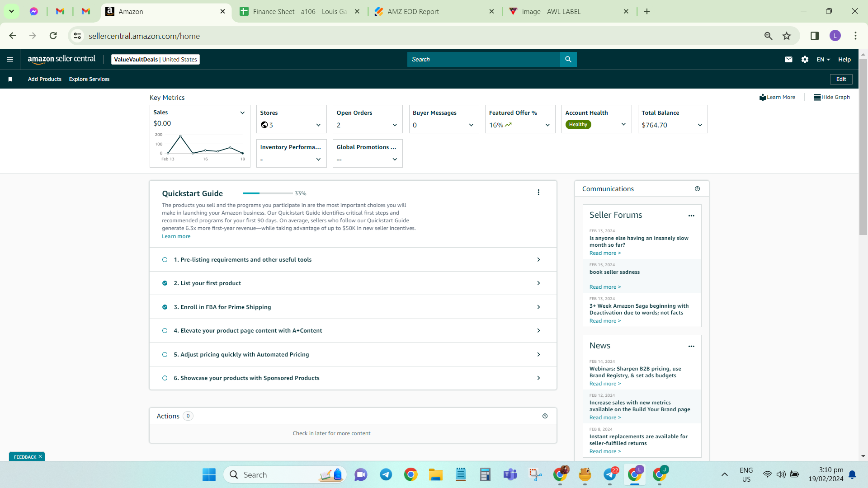Click the Edit button
This screenshot has height=488, width=868.
(x=841, y=79)
